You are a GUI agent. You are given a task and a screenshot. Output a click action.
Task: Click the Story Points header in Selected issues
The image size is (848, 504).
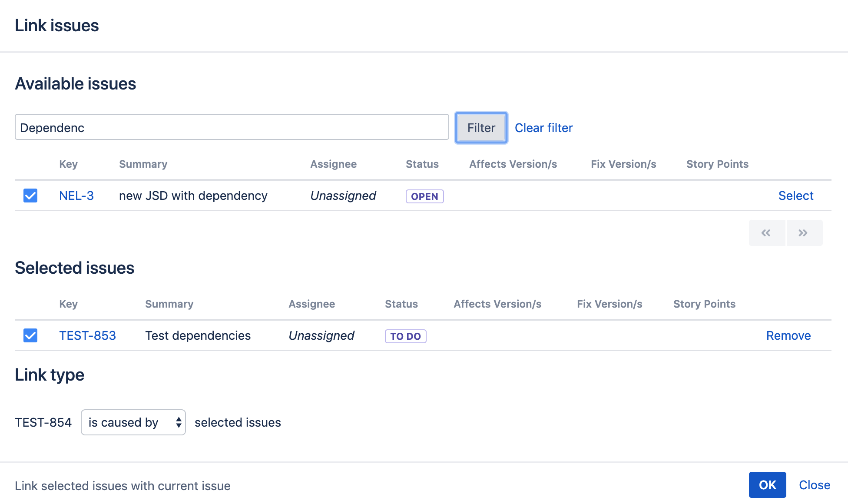pos(704,304)
